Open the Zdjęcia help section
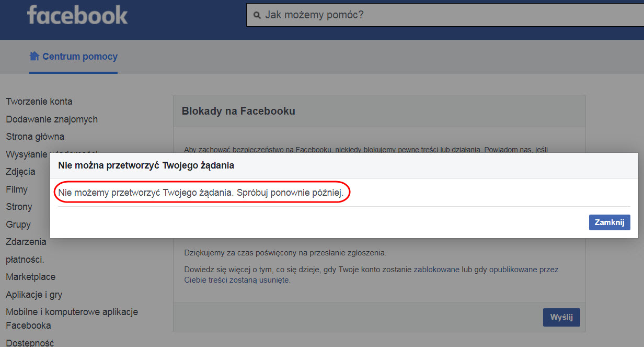The image size is (644, 347). (x=21, y=172)
